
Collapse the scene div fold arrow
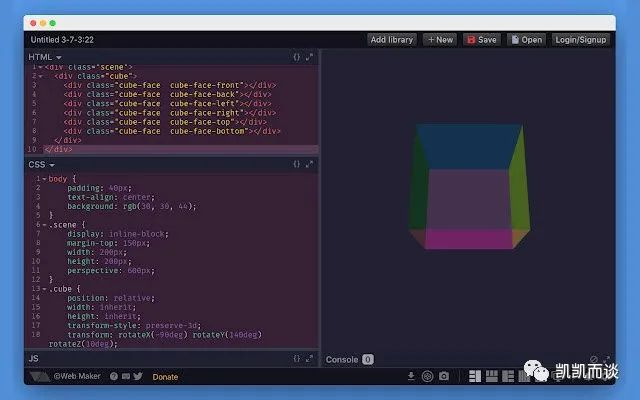click(40, 67)
